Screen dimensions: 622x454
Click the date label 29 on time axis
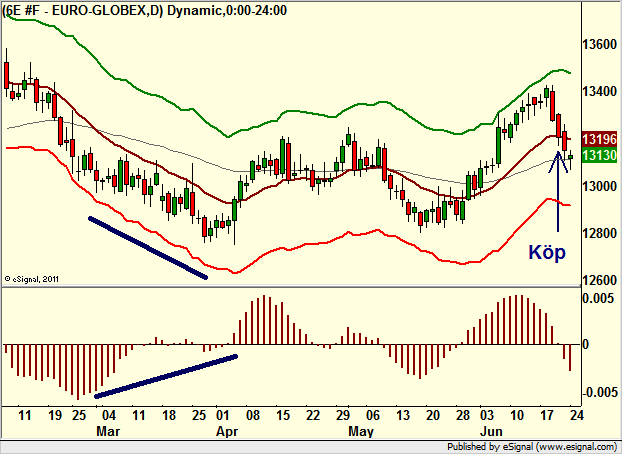coord(343,416)
